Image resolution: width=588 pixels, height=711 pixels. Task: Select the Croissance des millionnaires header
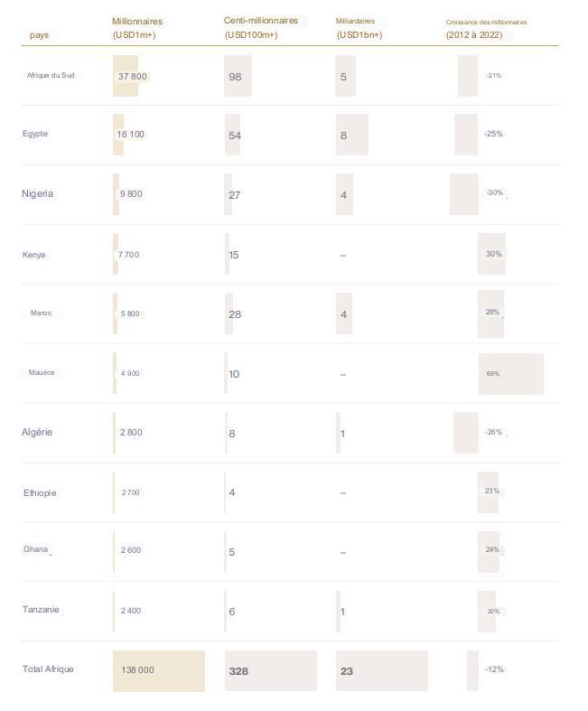486,29
